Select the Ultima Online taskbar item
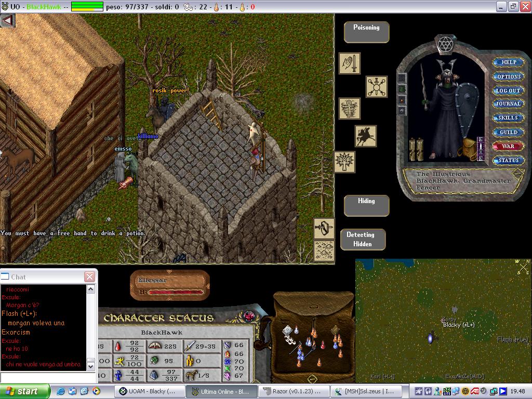Screen dimensions: 532x399 pyautogui.click(x=222, y=391)
